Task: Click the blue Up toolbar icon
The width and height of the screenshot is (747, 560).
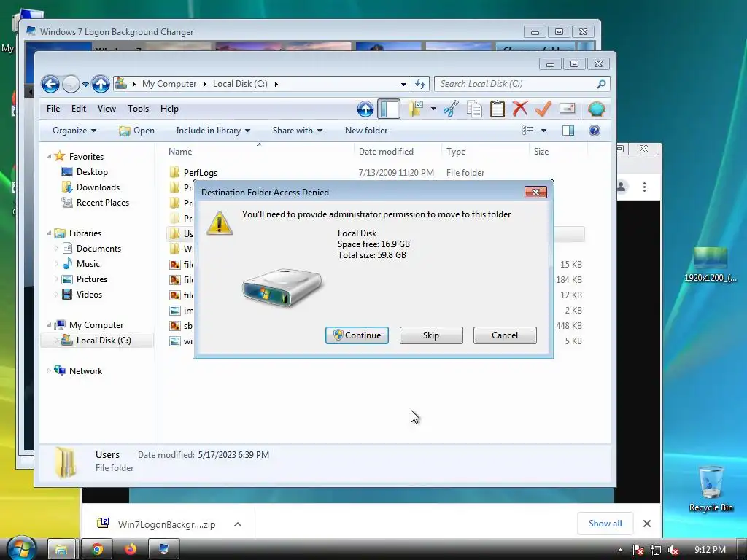Action: 365,109
